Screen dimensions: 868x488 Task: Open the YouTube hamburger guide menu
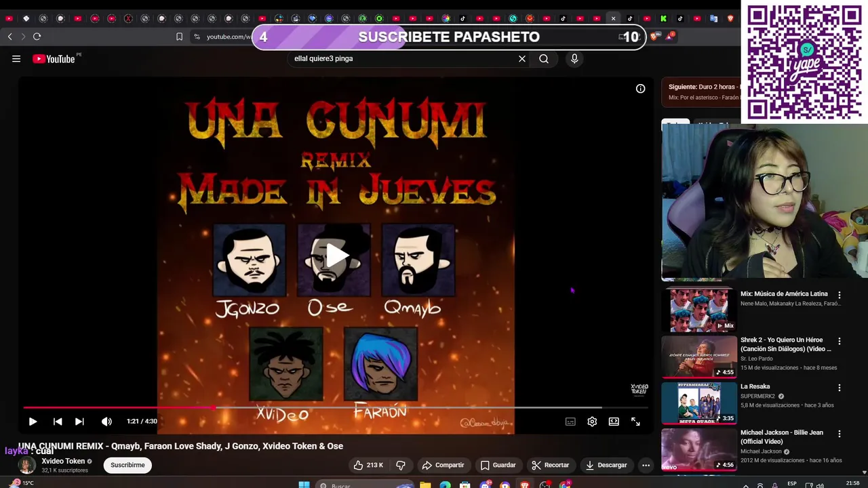(x=16, y=59)
